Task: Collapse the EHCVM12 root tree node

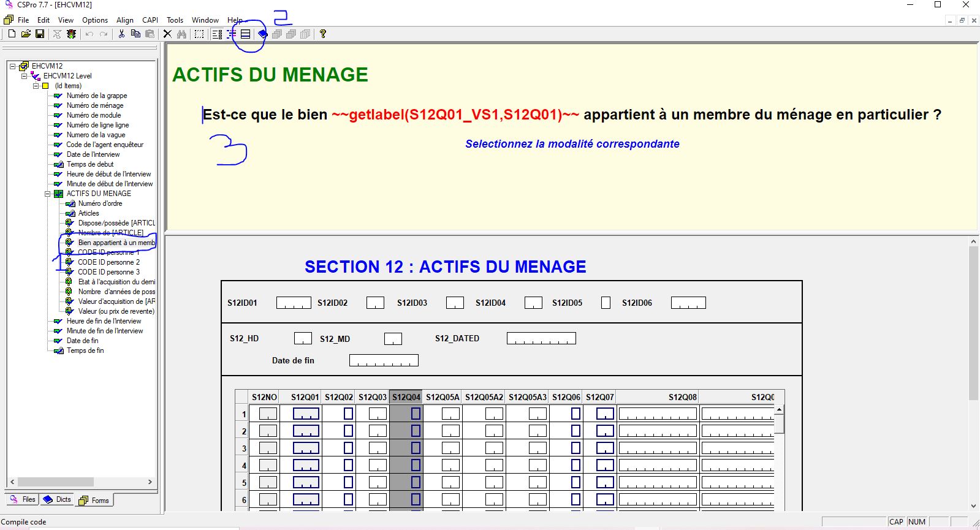Action: pyautogui.click(x=12, y=66)
